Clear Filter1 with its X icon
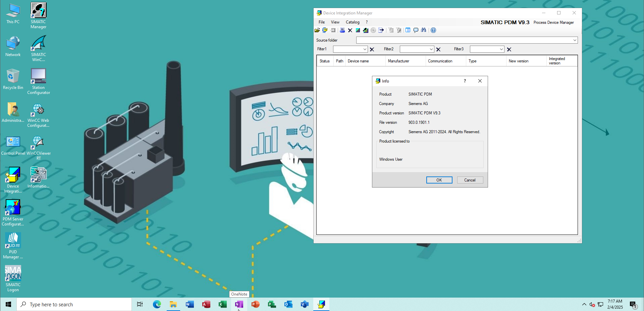 (372, 49)
